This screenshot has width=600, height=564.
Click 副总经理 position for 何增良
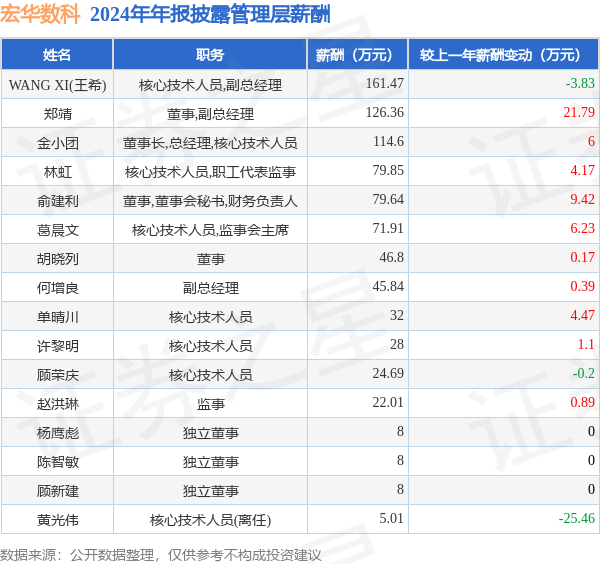[x=210, y=288]
